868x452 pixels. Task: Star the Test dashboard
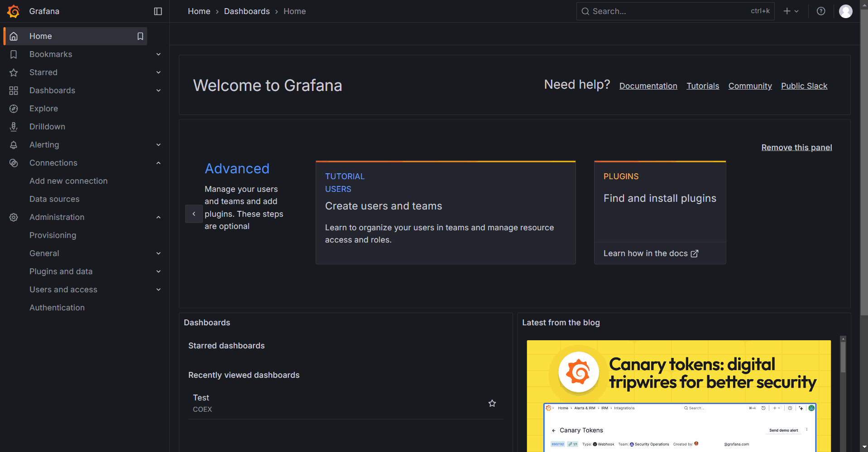pyautogui.click(x=492, y=403)
